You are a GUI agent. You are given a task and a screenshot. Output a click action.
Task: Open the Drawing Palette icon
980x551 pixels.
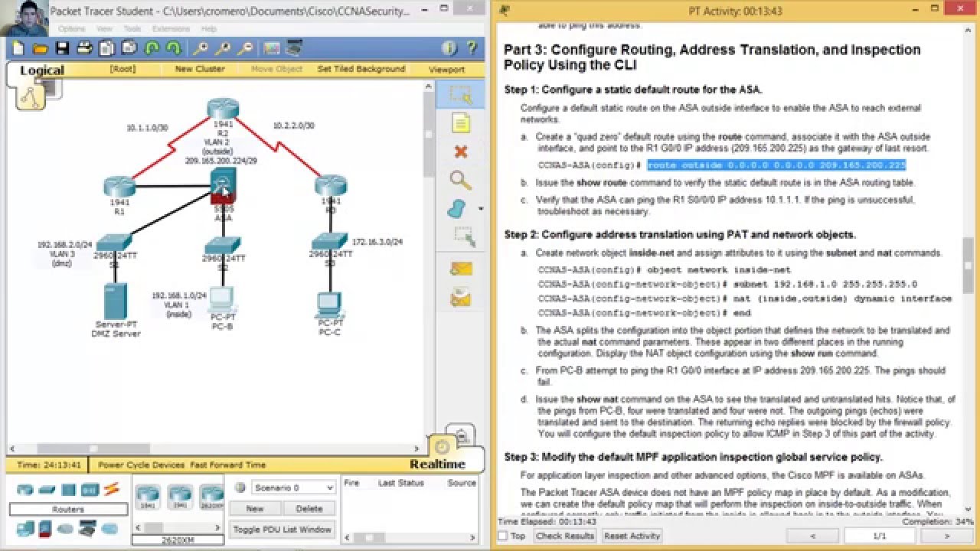click(272, 48)
